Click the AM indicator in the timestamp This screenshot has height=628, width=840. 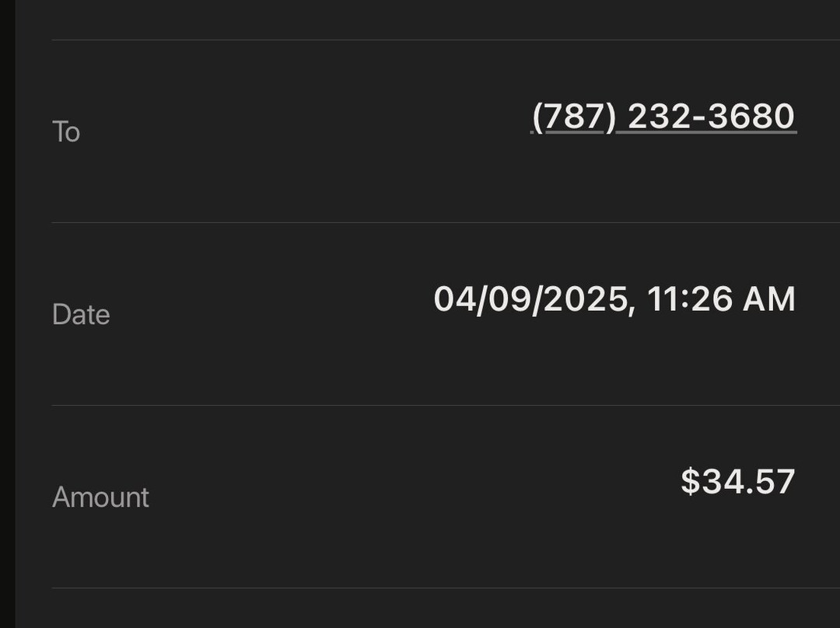pyautogui.click(x=769, y=299)
